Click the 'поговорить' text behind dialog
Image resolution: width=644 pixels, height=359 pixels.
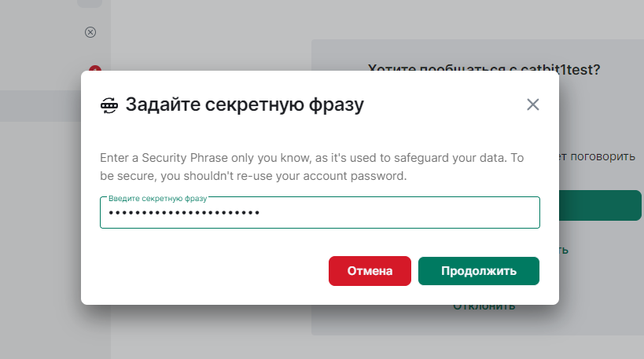tap(602, 156)
